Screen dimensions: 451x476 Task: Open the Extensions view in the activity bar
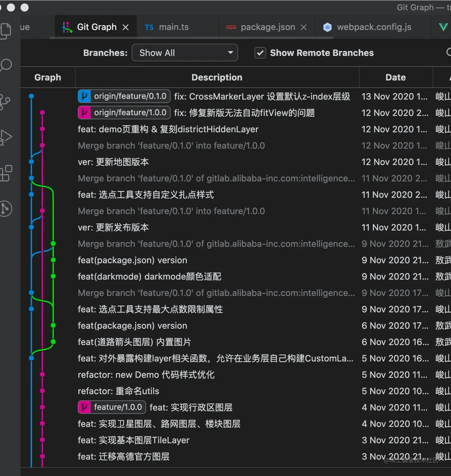(6, 173)
